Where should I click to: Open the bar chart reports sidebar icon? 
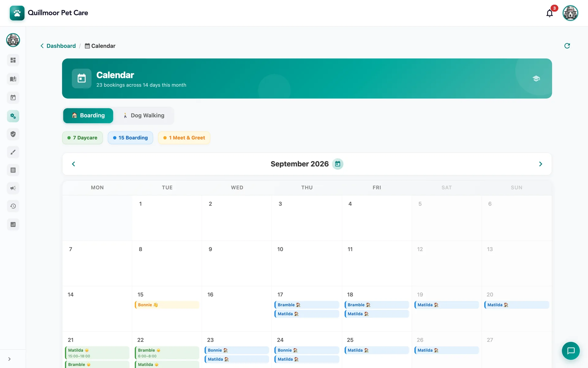[13, 224]
